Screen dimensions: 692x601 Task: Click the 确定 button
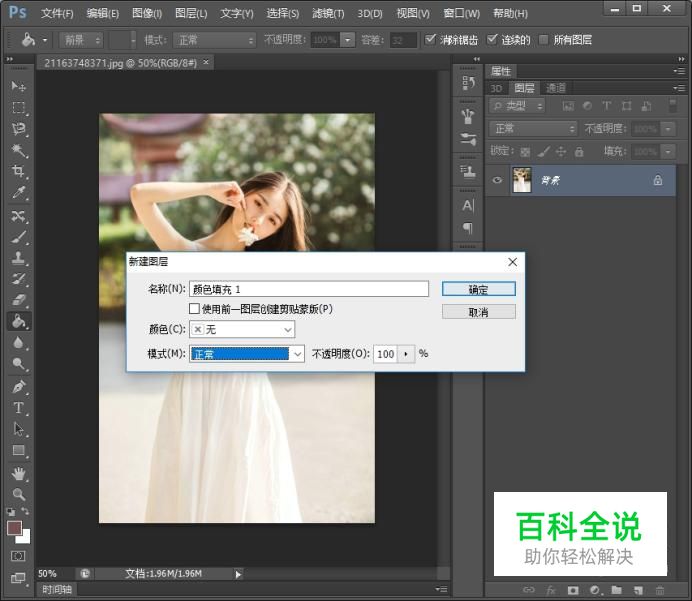tap(478, 289)
